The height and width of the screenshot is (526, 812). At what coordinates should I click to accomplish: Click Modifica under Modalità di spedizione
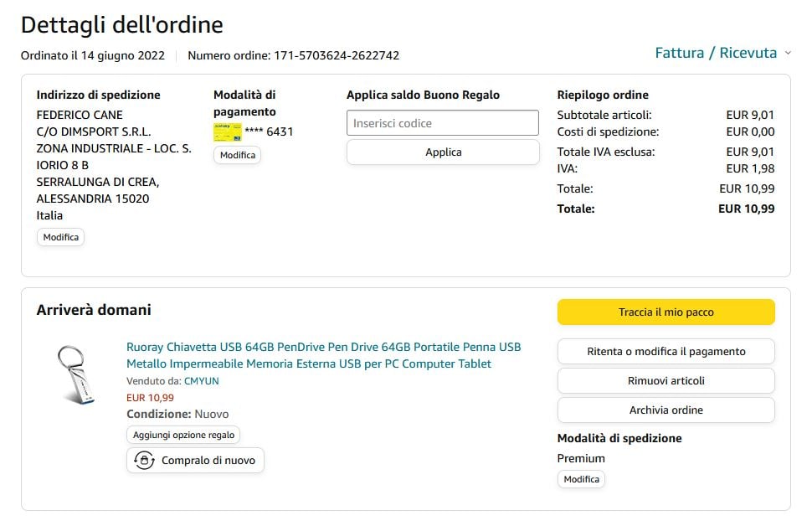point(581,479)
